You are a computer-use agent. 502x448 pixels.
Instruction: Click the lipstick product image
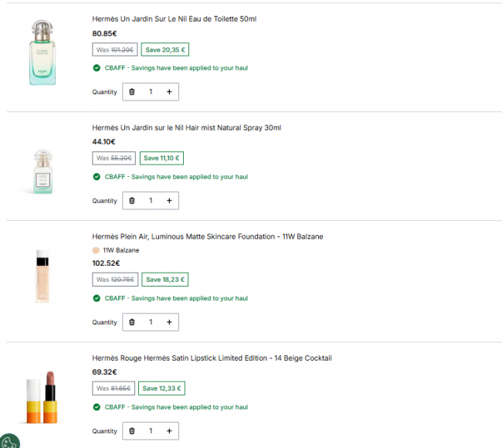pos(42,397)
